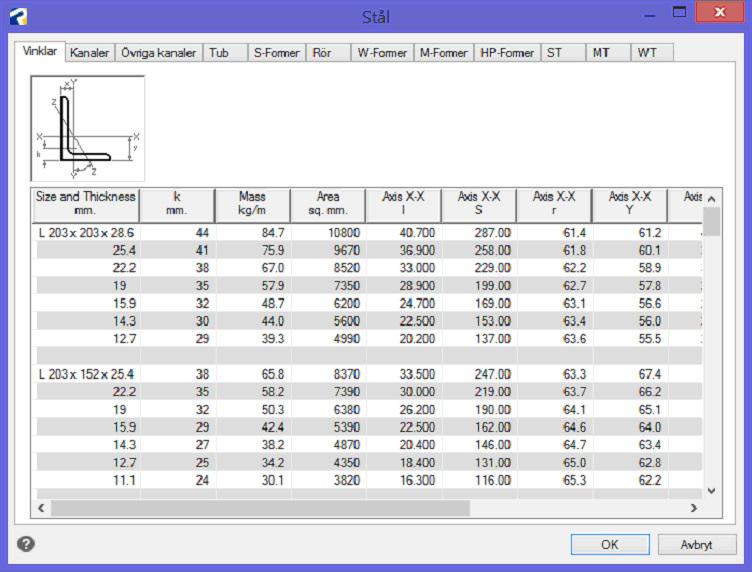Select the L 203x 152x 25.4 row
This screenshot has height=572, width=752.
tap(369, 374)
